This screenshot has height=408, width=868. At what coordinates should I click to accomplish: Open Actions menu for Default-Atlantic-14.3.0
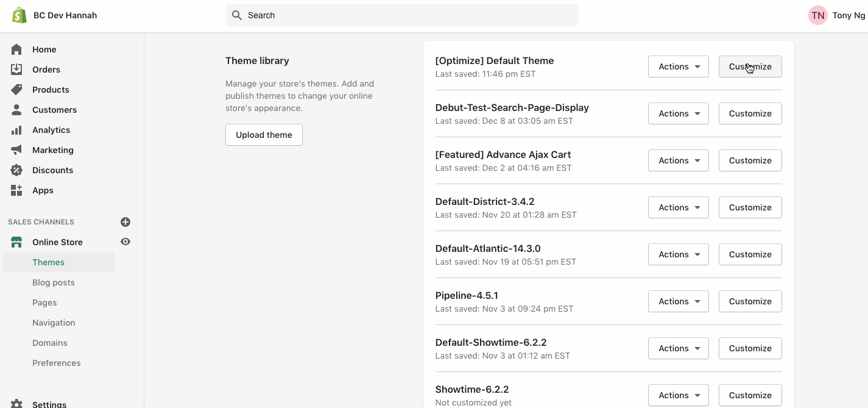pos(679,254)
